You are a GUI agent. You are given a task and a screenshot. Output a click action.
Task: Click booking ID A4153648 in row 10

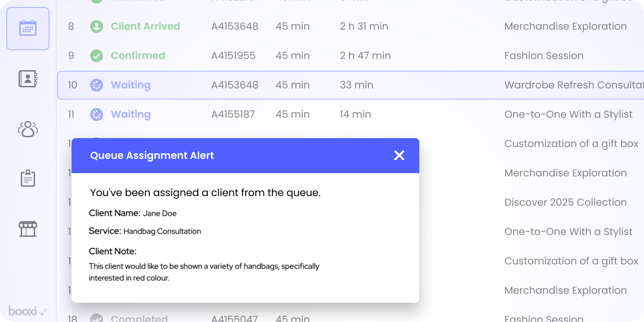(235, 85)
